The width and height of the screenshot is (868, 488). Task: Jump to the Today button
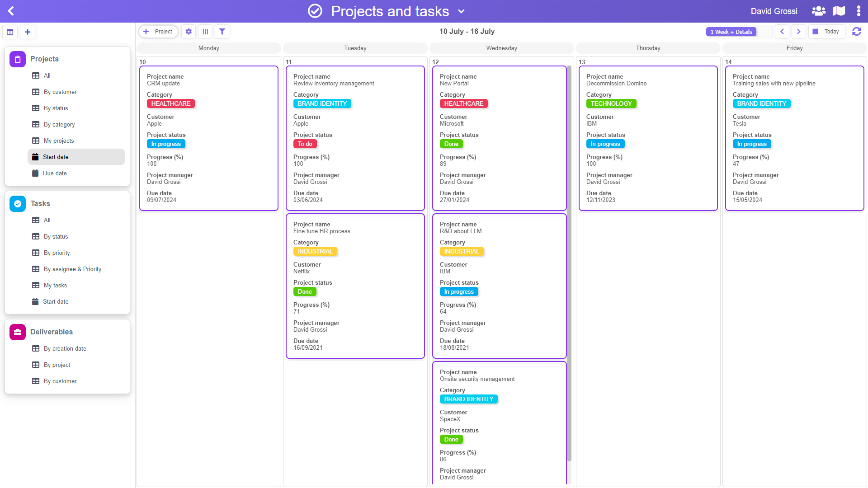(826, 32)
